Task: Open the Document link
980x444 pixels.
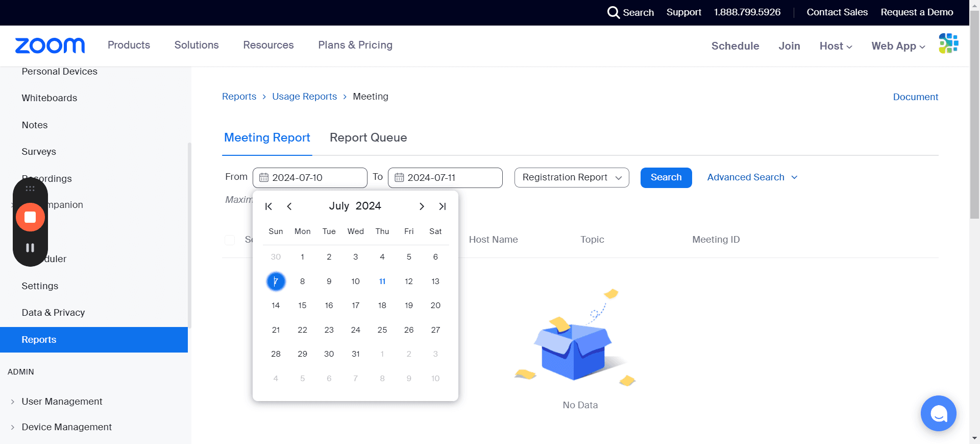Action: (x=916, y=97)
